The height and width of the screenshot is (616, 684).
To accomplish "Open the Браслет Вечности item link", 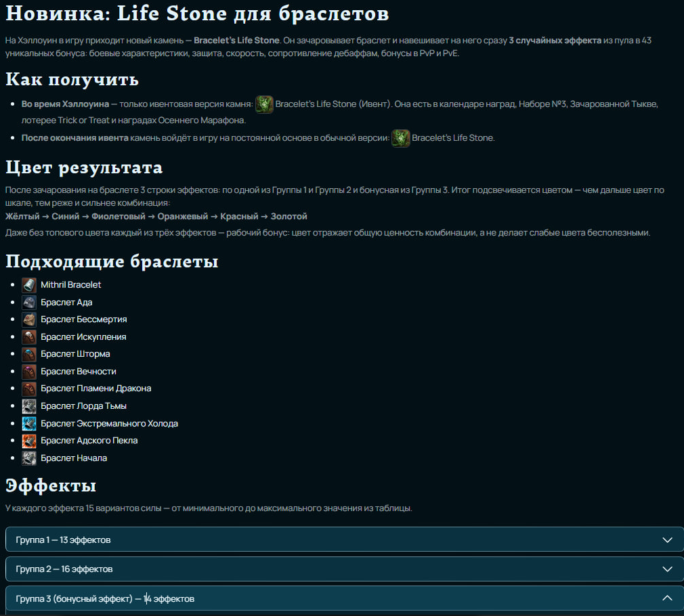I will (x=79, y=371).
